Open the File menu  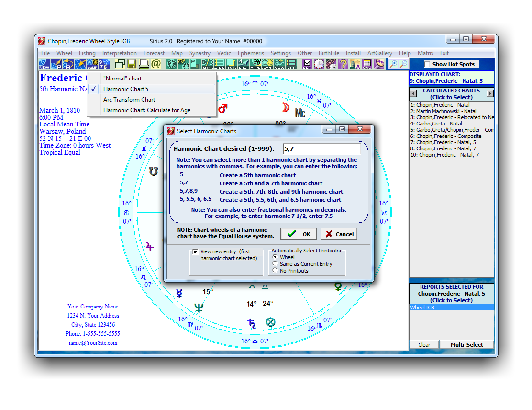tap(45, 53)
